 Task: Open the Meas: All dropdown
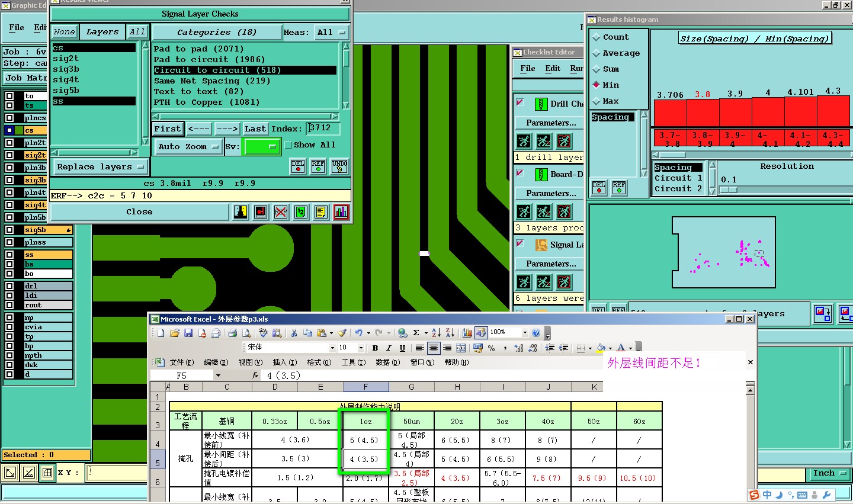tap(331, 33)
